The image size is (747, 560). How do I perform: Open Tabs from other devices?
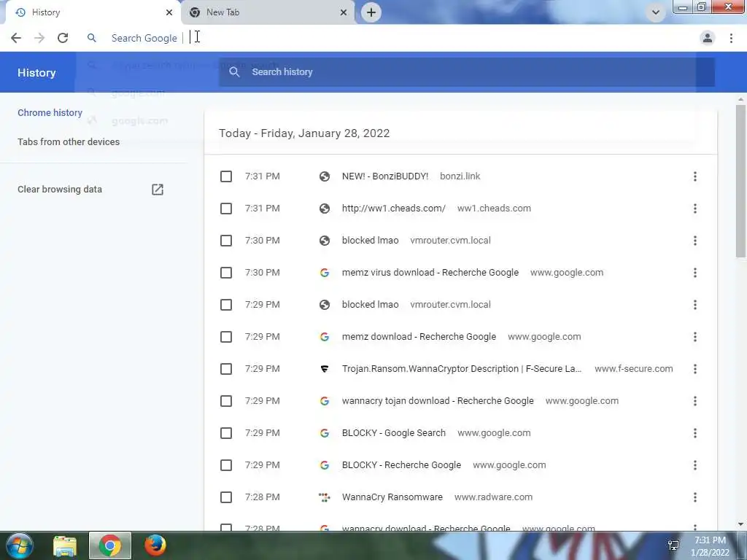[69, 142]
